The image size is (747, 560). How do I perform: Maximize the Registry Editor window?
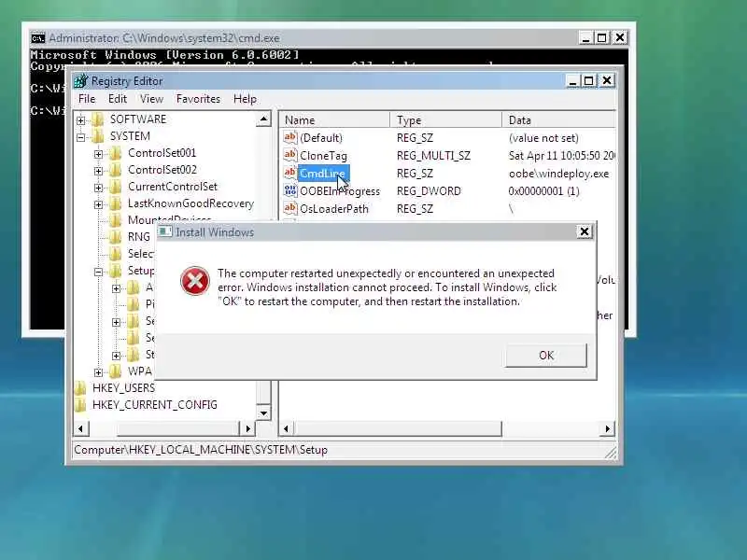pyautogui.click(x=589, y=81)
